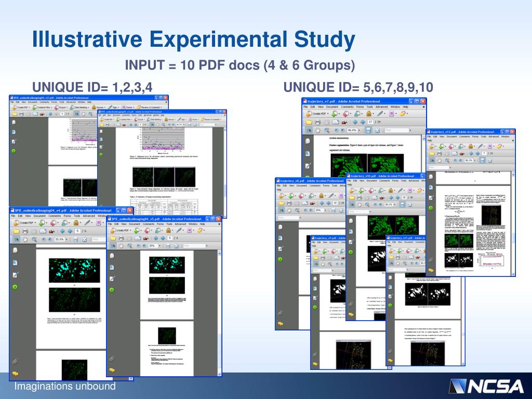Viewport: 532px width, 399px height.
Task: Go to previous page in SPIE v5 window
Action: pos(156,238)
